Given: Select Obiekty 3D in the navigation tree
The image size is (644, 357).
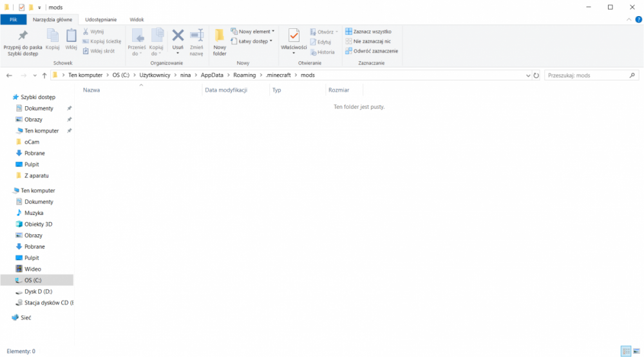Looking at the screenshot, I should tap(38, 224).
